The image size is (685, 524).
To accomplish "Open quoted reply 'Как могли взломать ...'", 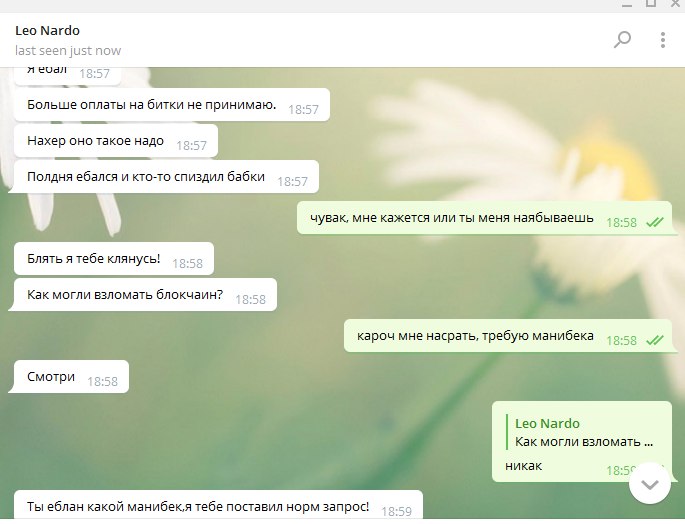I will tap(584, 441).
